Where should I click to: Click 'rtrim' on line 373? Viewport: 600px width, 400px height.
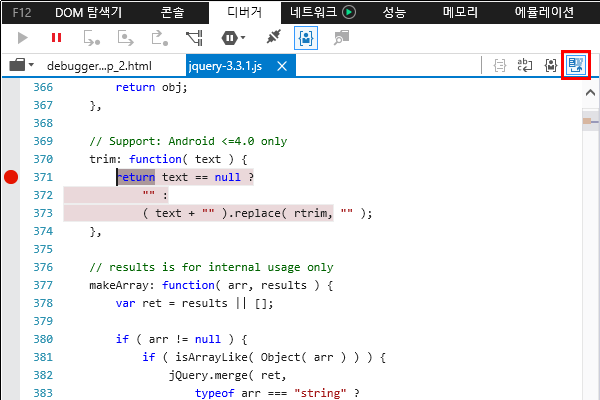click(310, 213)
